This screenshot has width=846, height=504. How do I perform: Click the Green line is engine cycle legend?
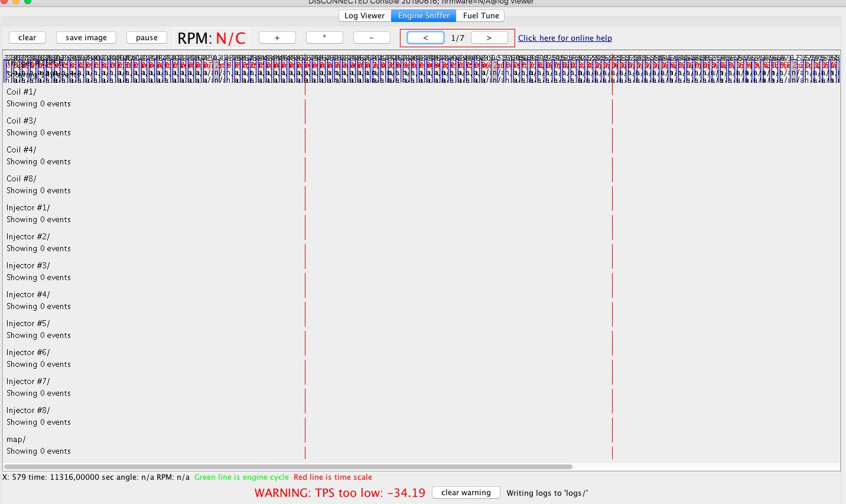coord(242,477)
